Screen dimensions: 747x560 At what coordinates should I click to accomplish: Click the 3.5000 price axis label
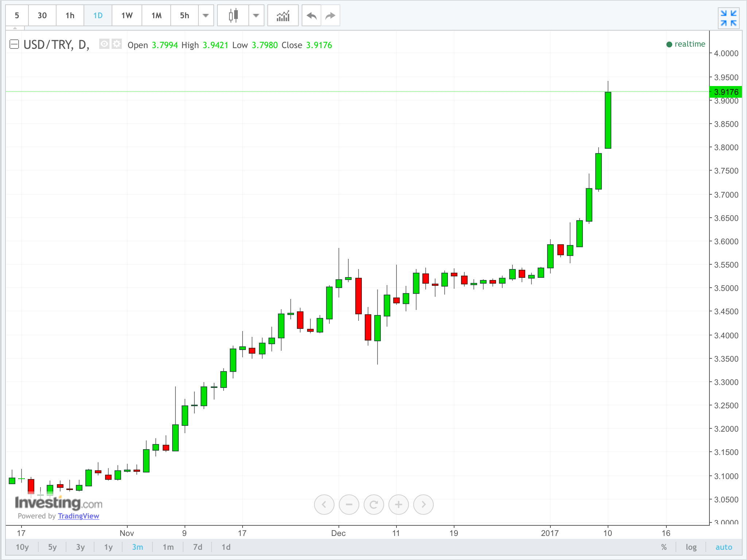click(726, 288)
